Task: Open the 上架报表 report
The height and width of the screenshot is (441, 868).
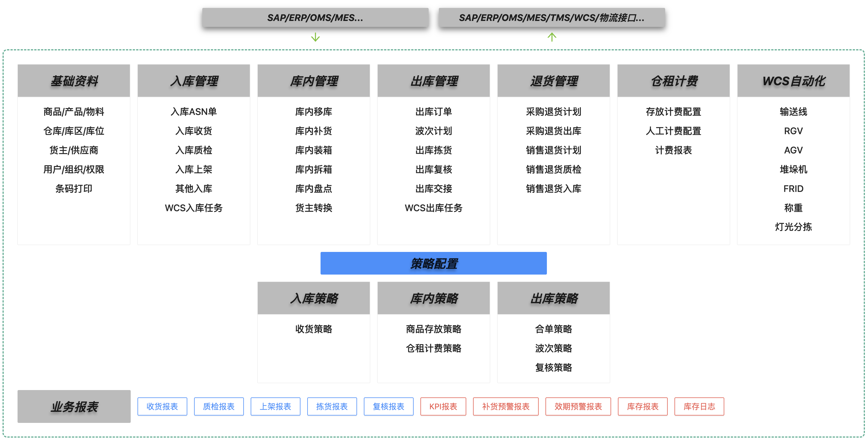Action: (275, 407)
